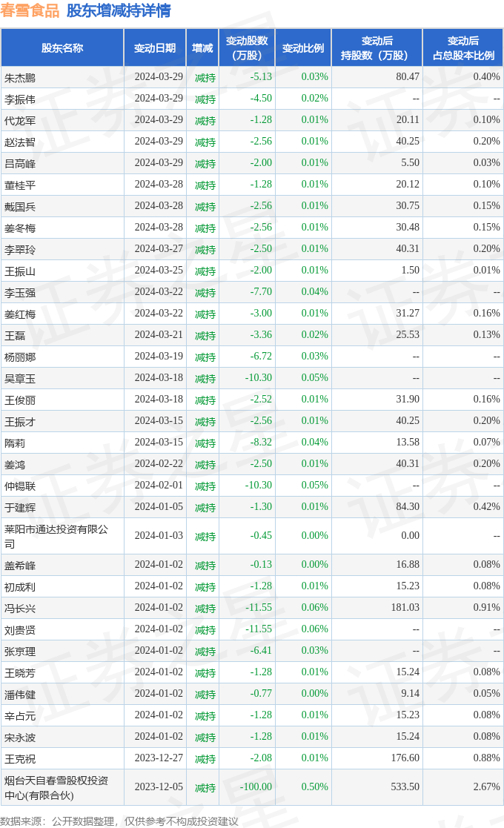
Task: Select shareholder name 冯长兴
Action: point(20,609)
